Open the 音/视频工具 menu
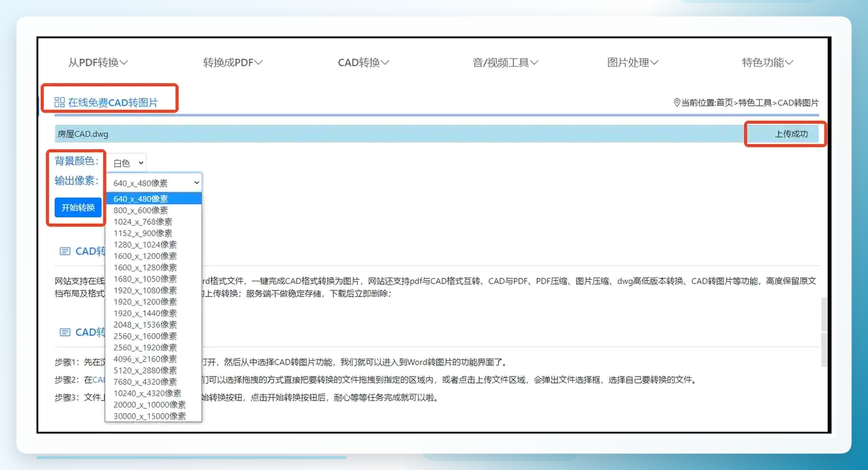Viewport: 868px width, 470px height. coord(505,63)
